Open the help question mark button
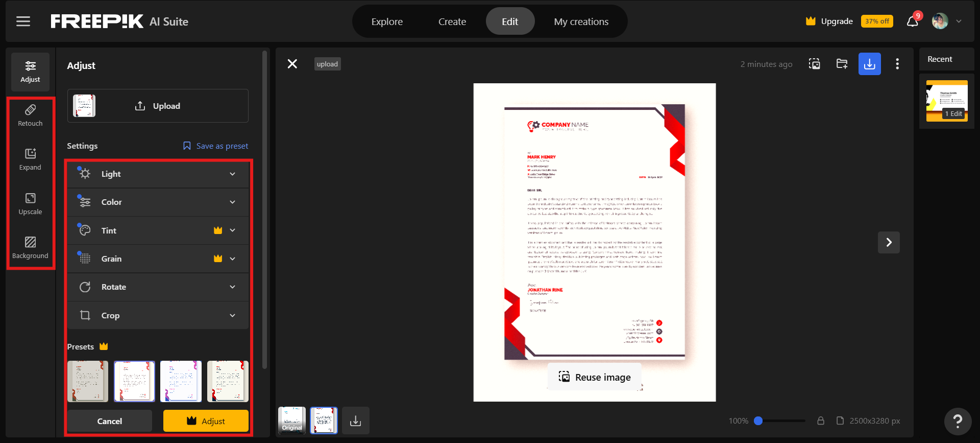The width and height of the screenshot is (980, 443). 958,421
